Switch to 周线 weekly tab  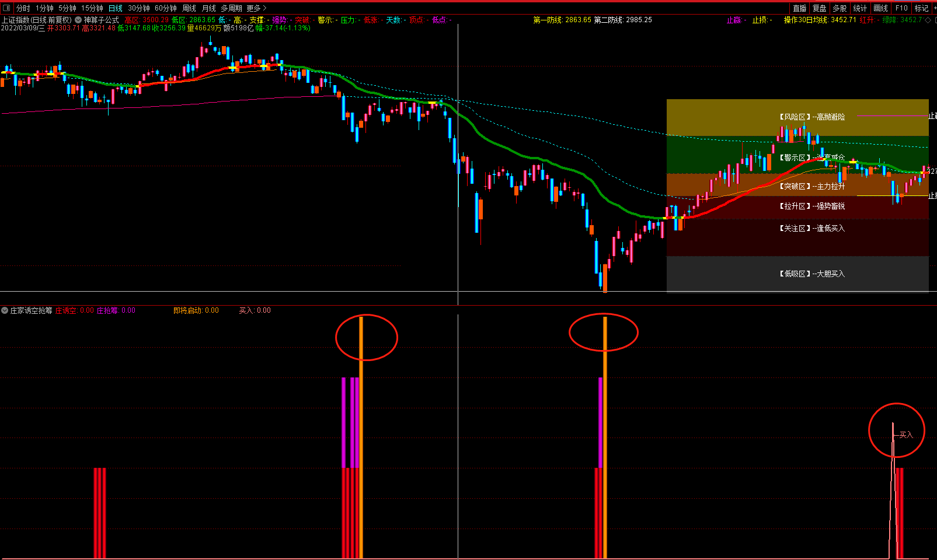pos(189,8)
